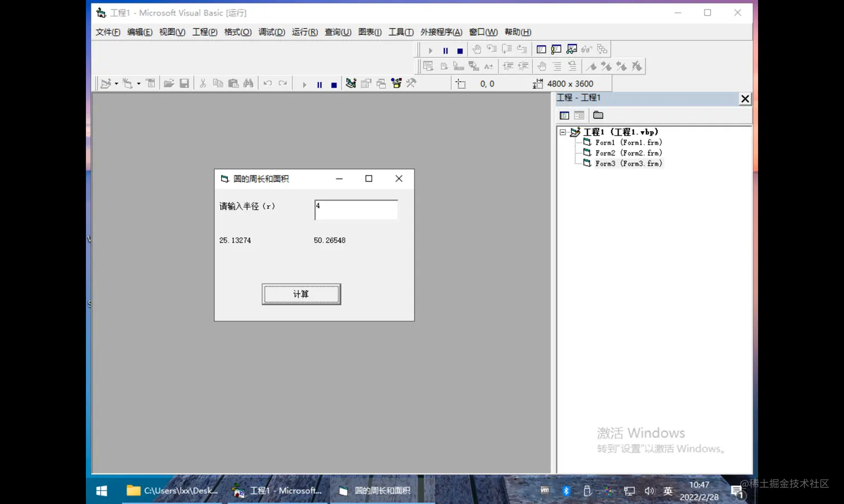Click the Next Bookmark icon
Viewport: 844px width, 504px height.
pos(606,66)
